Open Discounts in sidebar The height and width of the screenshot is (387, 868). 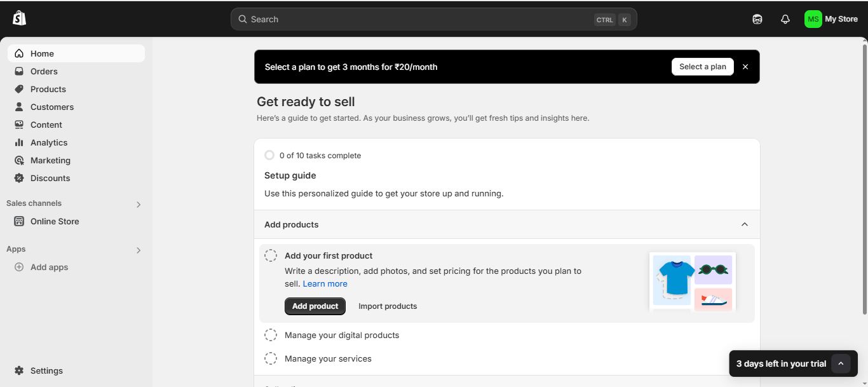point(76,178)
